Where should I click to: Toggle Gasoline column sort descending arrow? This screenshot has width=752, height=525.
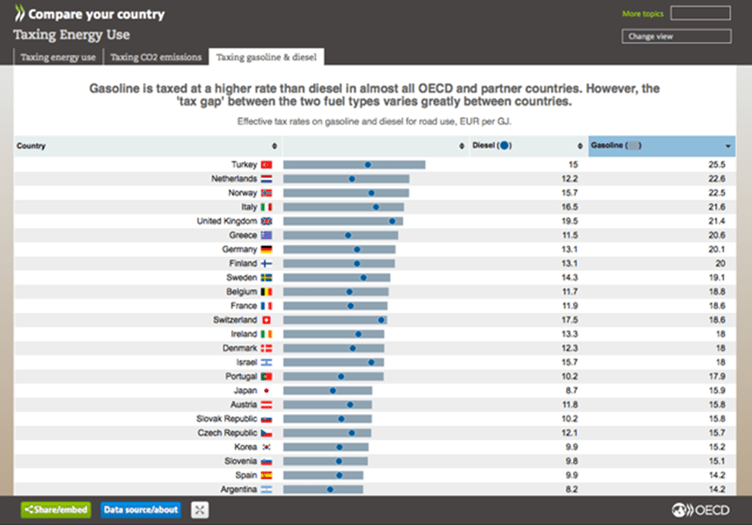(x=727, y=146)
